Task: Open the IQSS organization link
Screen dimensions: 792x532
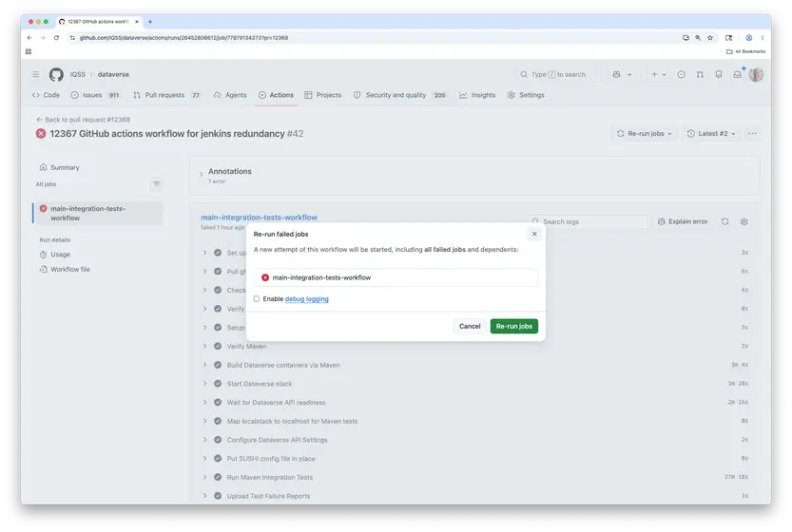Action: pos(77,75)
